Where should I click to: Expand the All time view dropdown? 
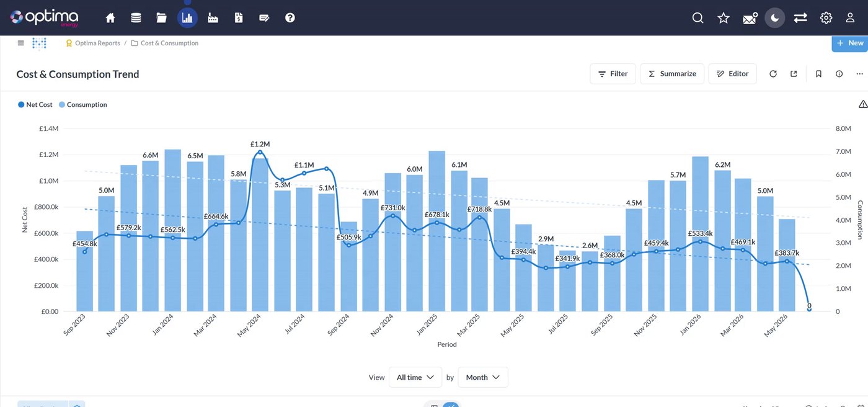tap(415, 377)
